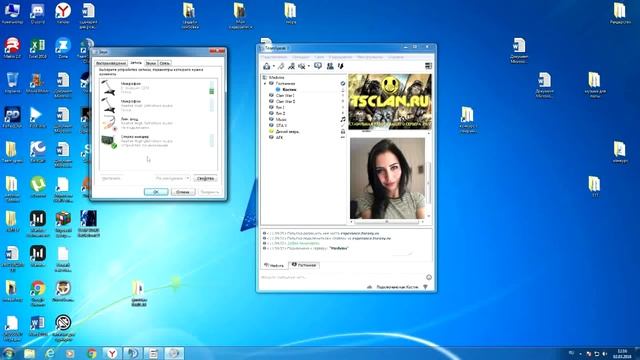Open dropdown arrow beside TeamSpeak Connect icon
The image size is (640, 360).
coord(273,66)
